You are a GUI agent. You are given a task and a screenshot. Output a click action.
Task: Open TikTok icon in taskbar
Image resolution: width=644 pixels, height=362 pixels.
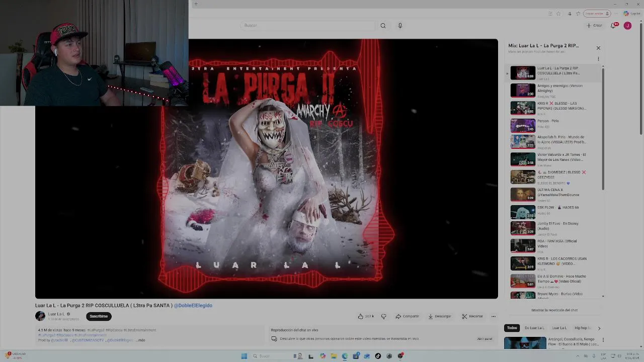click(378, 356)
